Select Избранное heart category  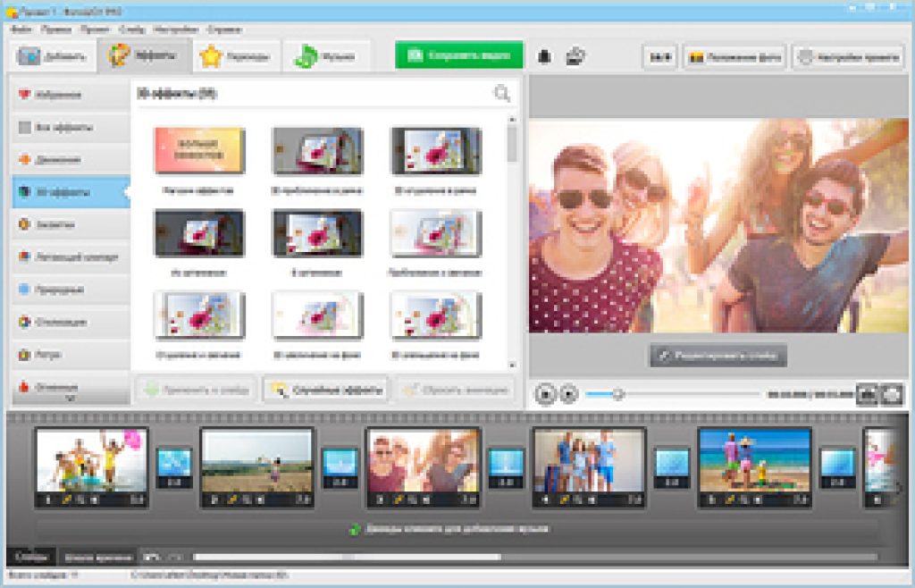[71, 95]
